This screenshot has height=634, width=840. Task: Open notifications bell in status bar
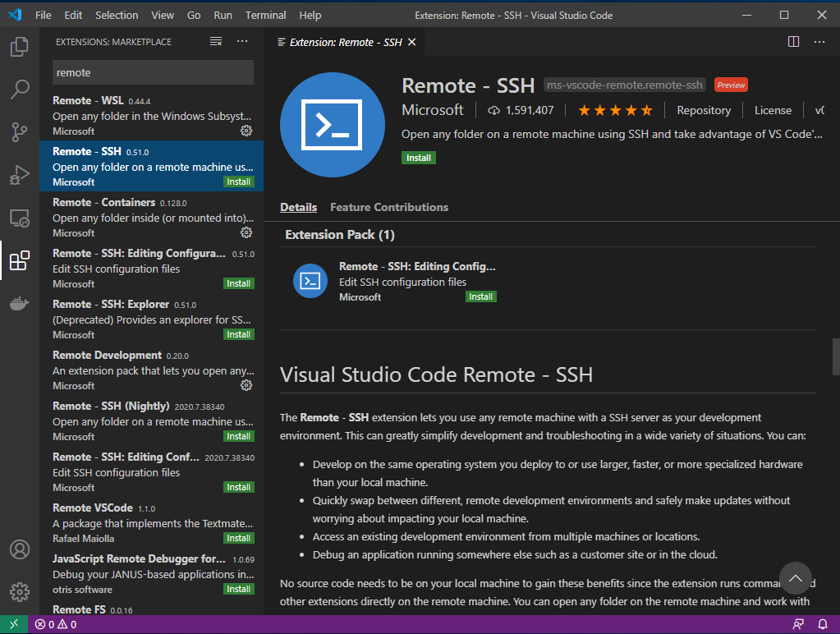pos(822,624)
